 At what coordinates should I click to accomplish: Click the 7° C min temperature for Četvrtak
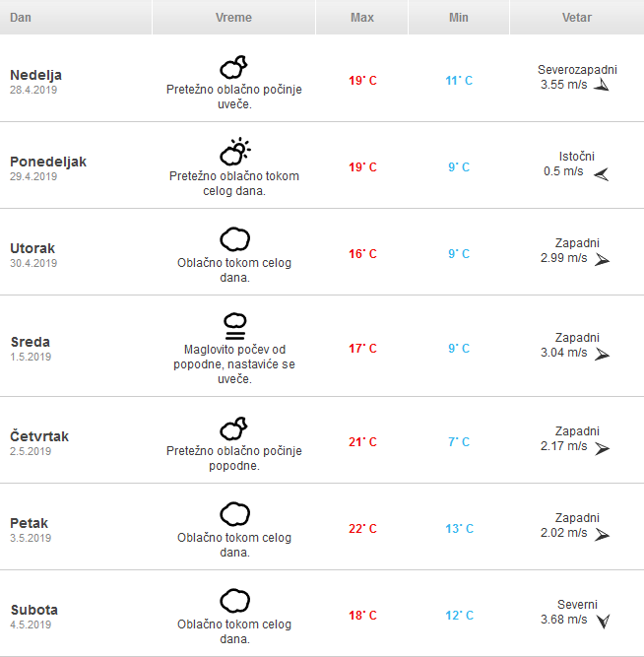point(459,442)
